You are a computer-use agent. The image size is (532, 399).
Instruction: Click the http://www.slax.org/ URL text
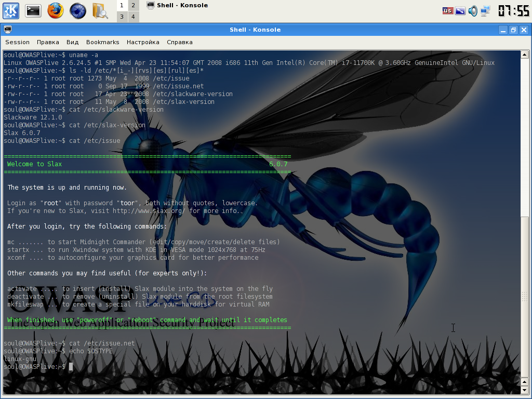coord(149,211)
